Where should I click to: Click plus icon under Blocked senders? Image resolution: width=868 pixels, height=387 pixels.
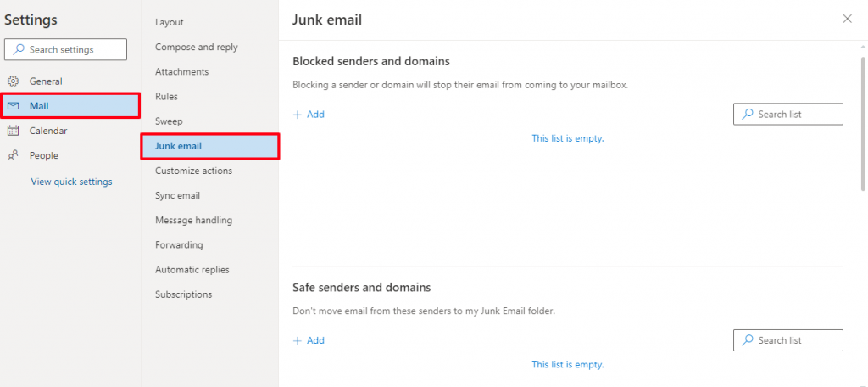pos(298,115)
